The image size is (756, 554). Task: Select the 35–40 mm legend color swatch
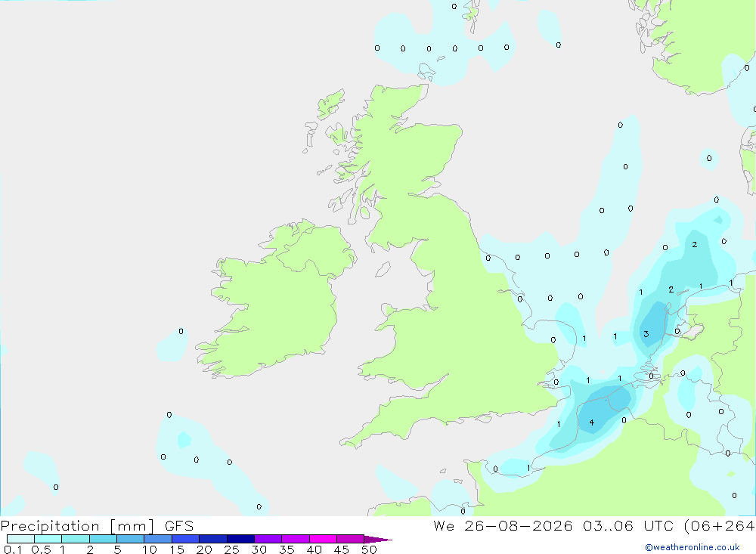[x=296, y=539]
